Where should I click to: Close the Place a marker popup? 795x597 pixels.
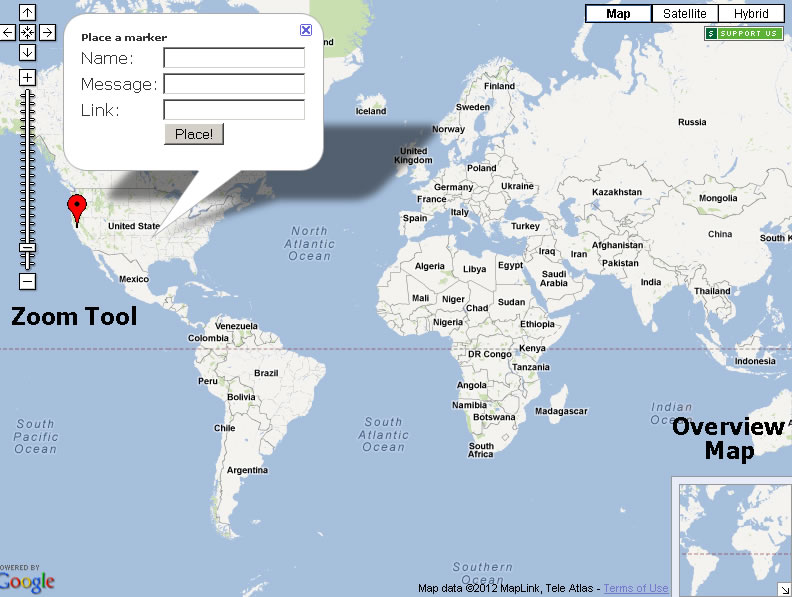click(306, 30)
